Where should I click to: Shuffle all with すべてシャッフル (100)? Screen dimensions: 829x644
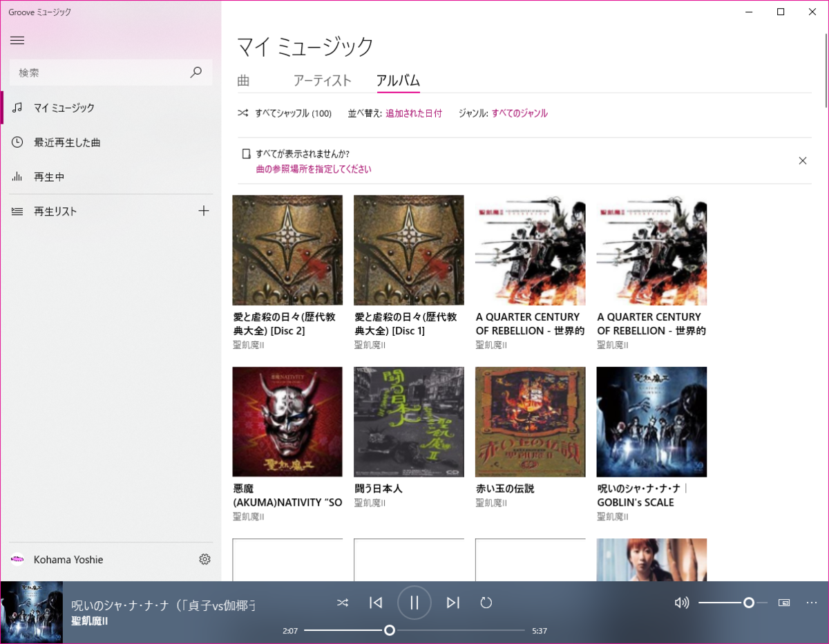pyautogui.click(x=285, y=113)
